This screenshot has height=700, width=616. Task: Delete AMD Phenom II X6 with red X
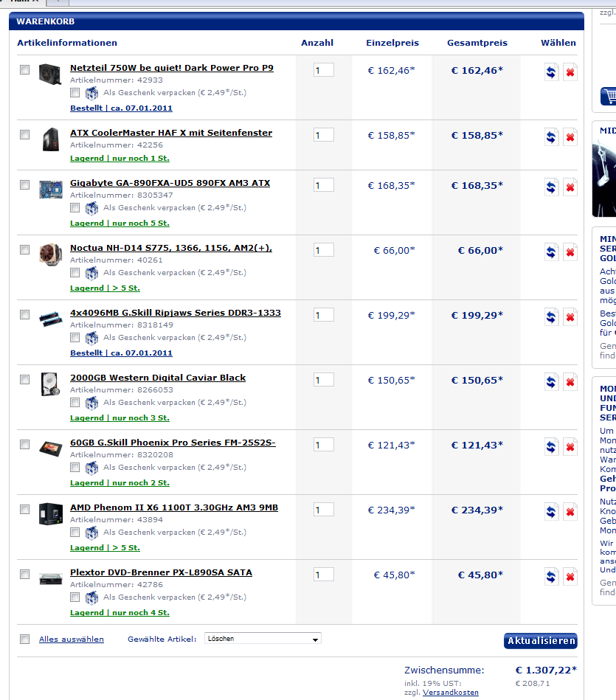[x=570, y=512]
